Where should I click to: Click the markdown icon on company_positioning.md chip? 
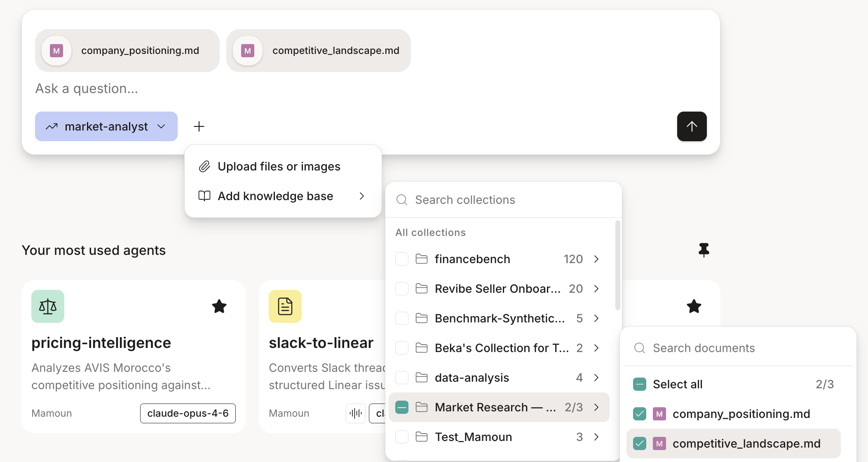tap(56, 51)
